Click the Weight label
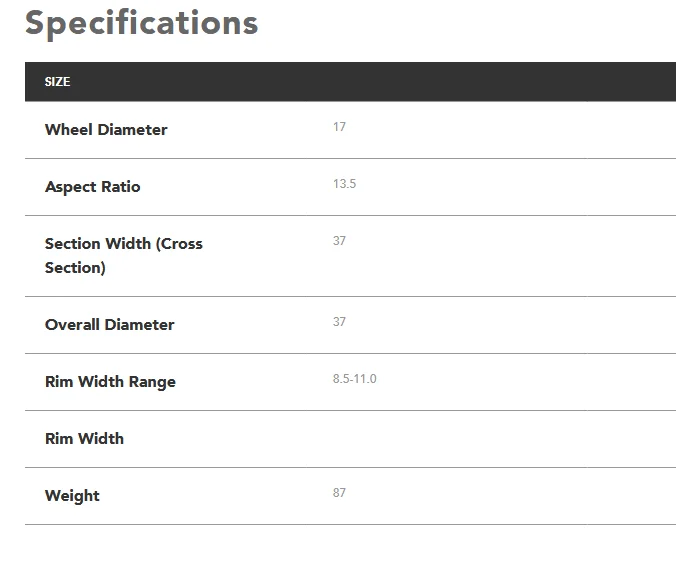The height and width of the screenshot is (572, 676). click(72, 496)
